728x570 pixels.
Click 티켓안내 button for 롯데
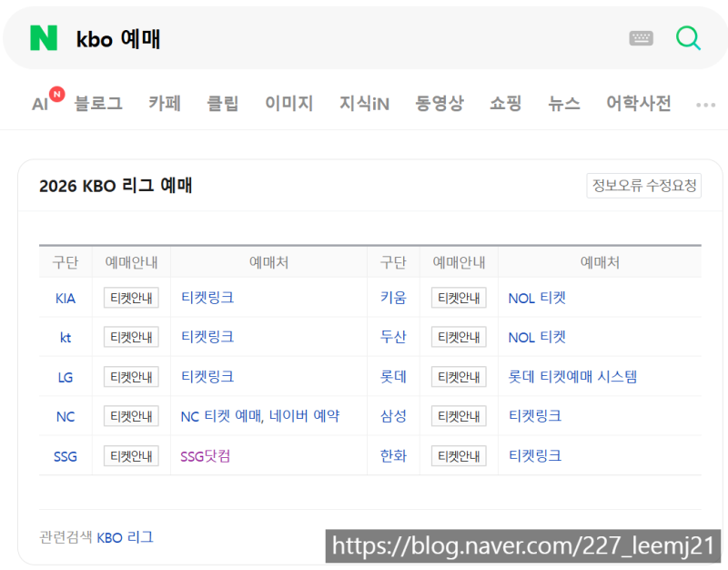[459, 377]
